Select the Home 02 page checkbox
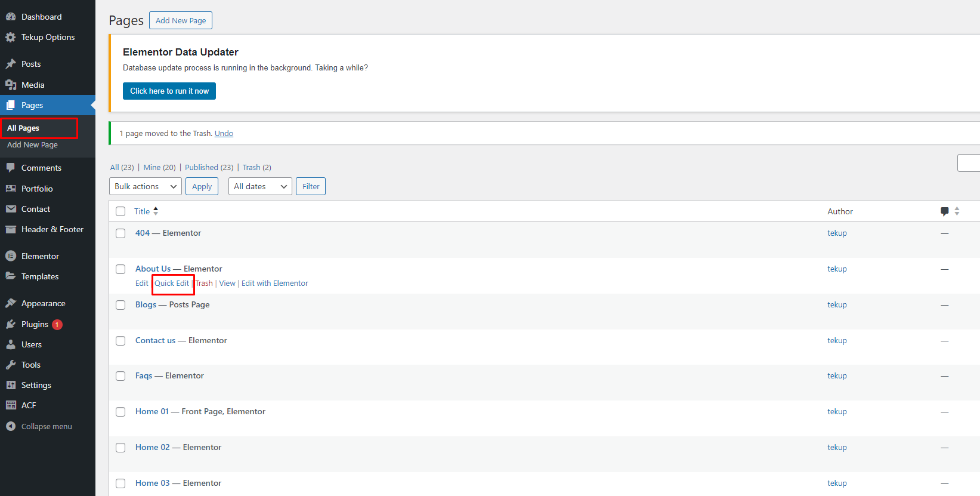Screen dimensions: 980x496 tap(120, 448)
